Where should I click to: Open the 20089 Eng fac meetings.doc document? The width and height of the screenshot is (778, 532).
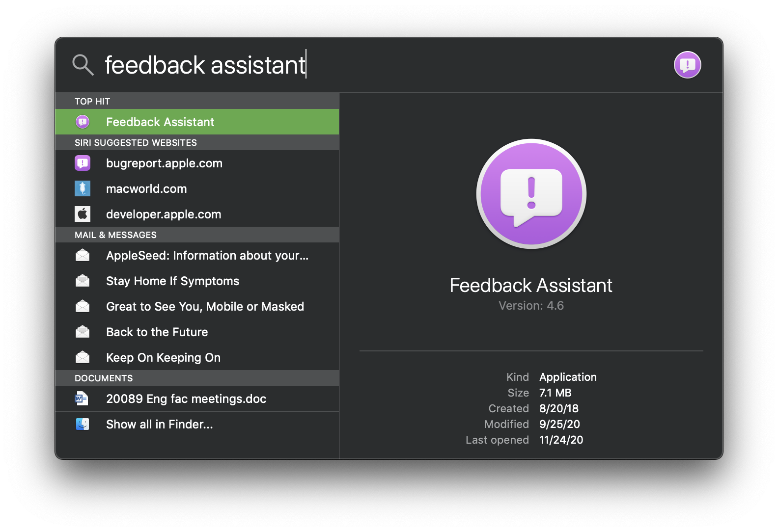coord(197,399)
